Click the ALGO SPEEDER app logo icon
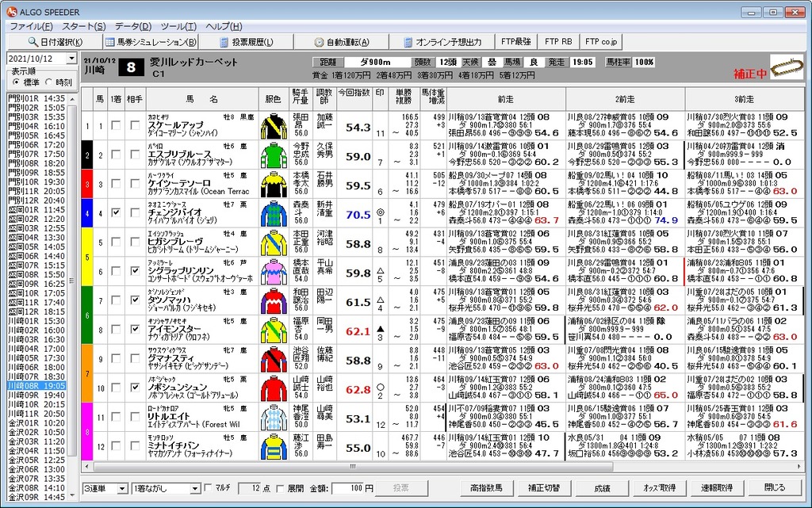Screen dimensions: 812x508 (x=11, y=11)
